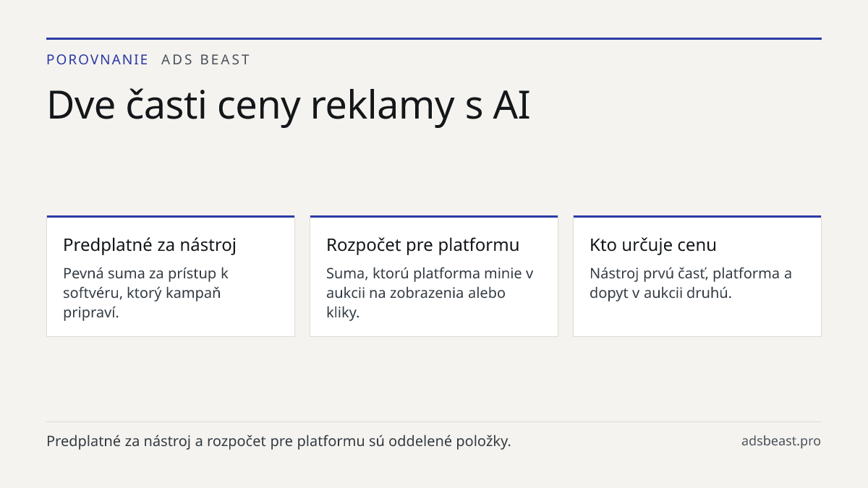
Task: Select the "Rozpočet pre platformu" card title
Action: pyautogui.click(x=422, y=245)
